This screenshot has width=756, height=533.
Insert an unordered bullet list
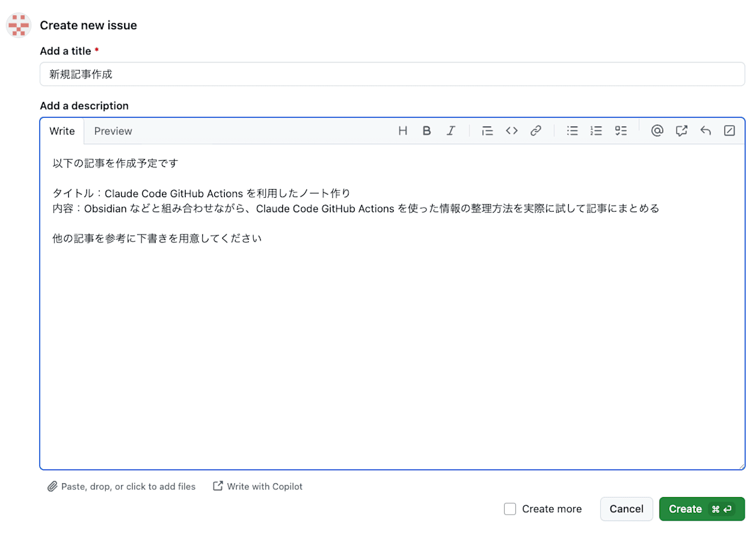[572, 131]
